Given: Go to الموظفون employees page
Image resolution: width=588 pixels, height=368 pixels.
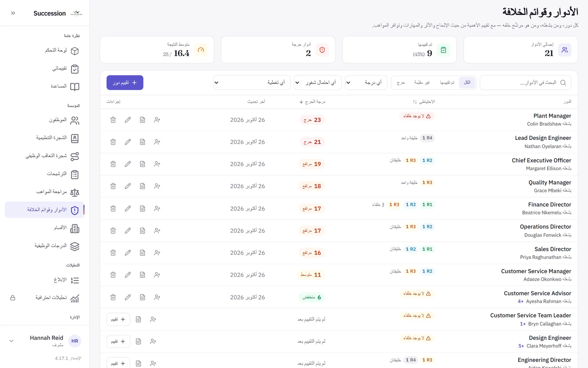Looking at the screenshot, I should [64, 120].
